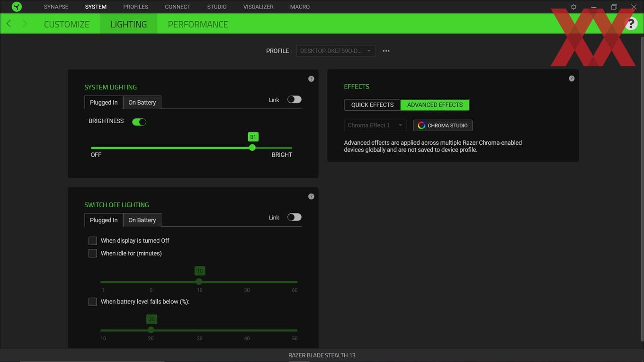This screenshot has width=644, height=362.
Task: Click the OFF brightness label
Action: point(96,155)
